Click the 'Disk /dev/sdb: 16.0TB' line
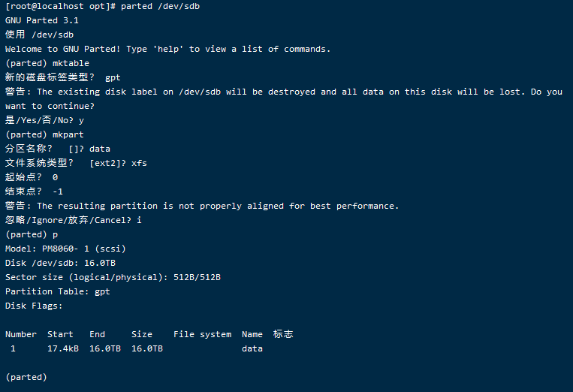Screen dimensions: 573x392 pyautogui.click(x=61, y=263)
